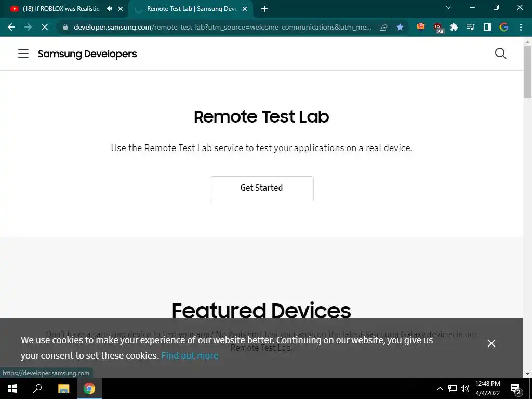Close the Remote Test Lab tab
The height and width of the screenshot is (399, 532).
point(245,9)
